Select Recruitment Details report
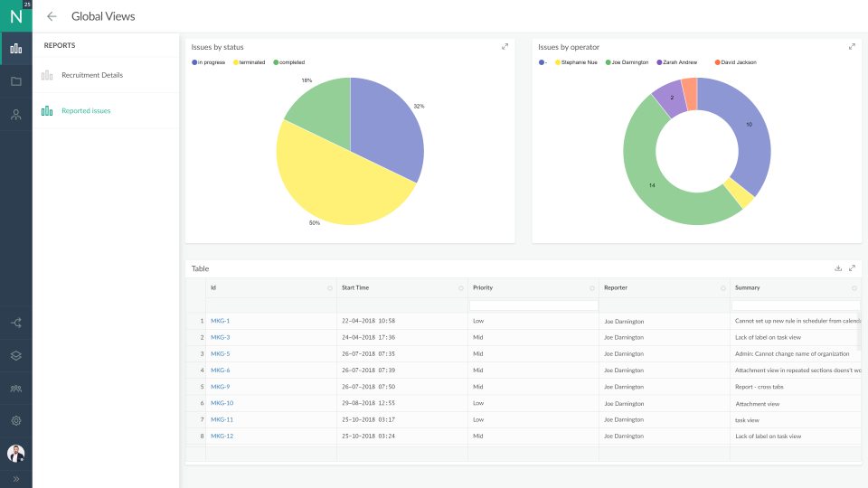This screenshot has width=868, height=488. coord(91,75)
